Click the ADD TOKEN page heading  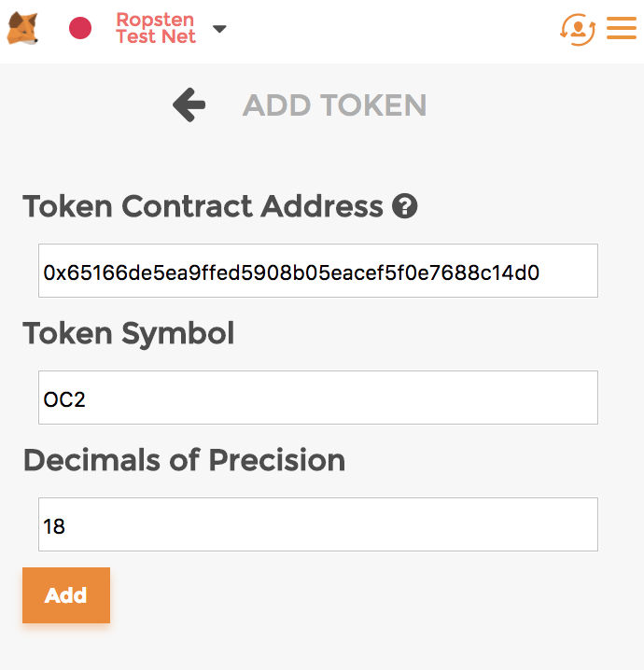(x=335, y=105)
